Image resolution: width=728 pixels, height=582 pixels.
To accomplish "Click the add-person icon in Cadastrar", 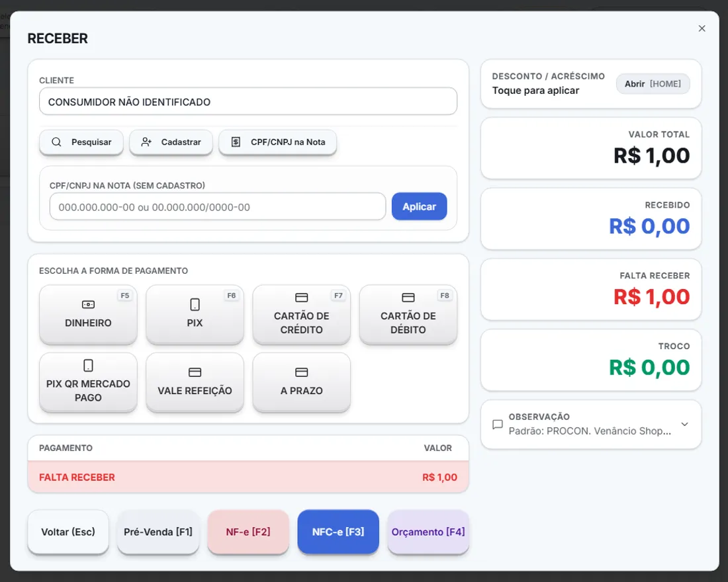I will [146, 142].
